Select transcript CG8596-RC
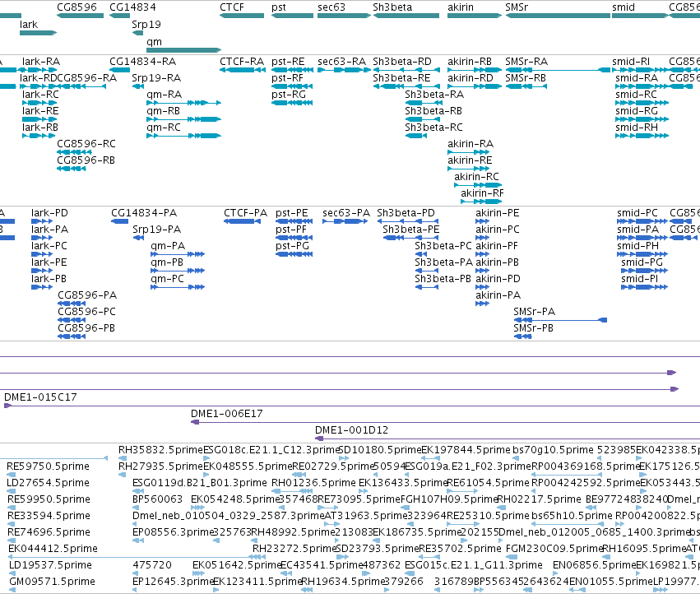The width and height of the screenshot is (700, 594). (x=86, y=144)
